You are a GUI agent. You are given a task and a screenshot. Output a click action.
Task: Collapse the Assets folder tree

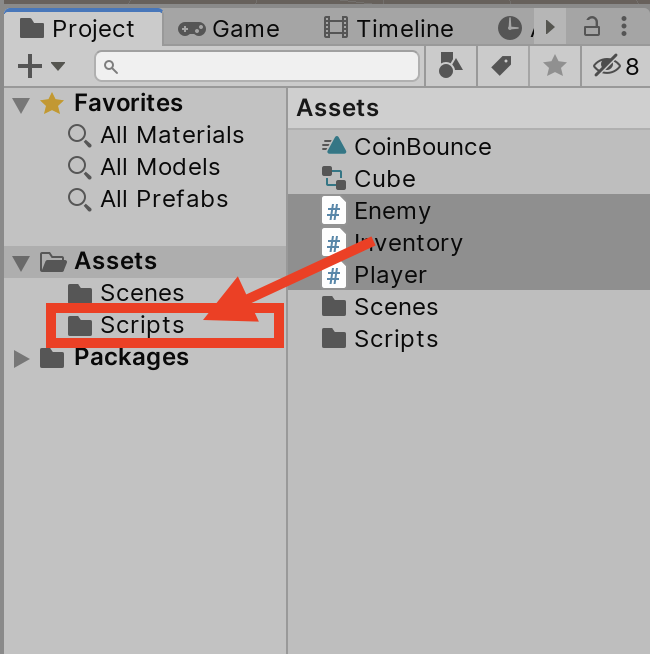(x=20, y=262)
